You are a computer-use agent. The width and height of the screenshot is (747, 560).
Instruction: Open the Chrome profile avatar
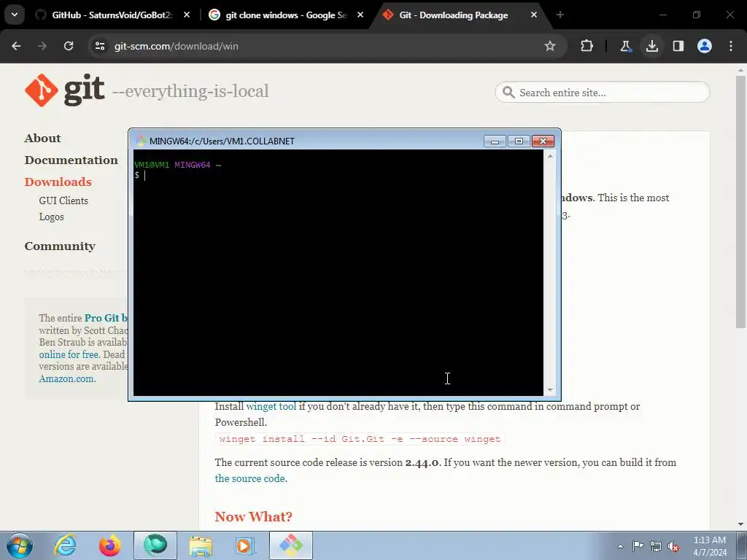[704, 46]
